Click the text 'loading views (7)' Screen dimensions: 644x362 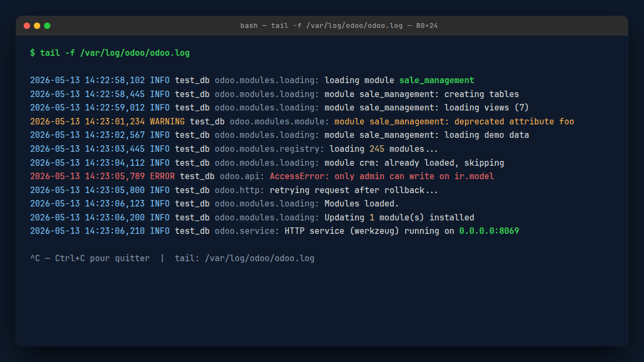487,108
